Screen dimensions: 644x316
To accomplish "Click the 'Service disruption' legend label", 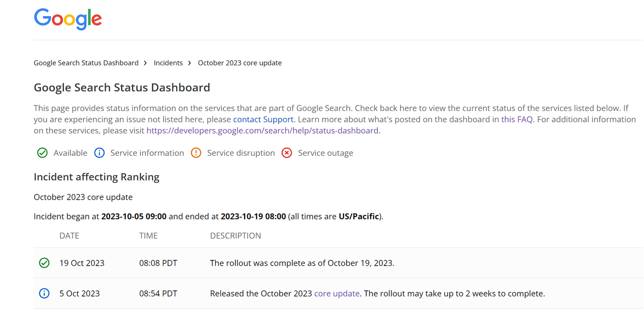I will pyautogui.click(x=241, y=153).
